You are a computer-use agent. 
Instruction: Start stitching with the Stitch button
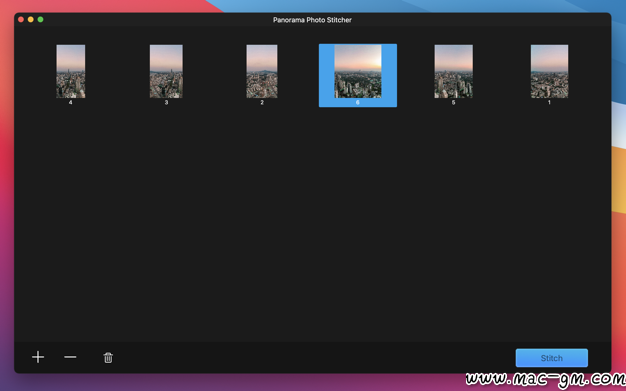coord(551,358)
